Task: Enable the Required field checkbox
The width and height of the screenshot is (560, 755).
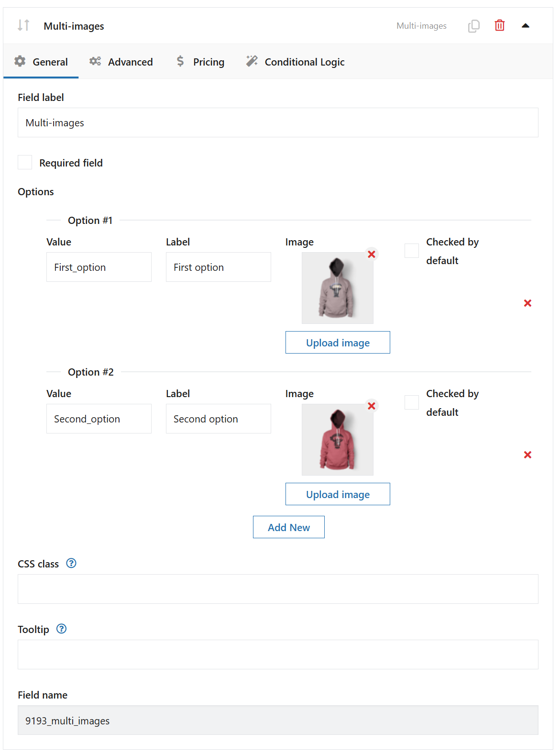Action: point(24,162)
